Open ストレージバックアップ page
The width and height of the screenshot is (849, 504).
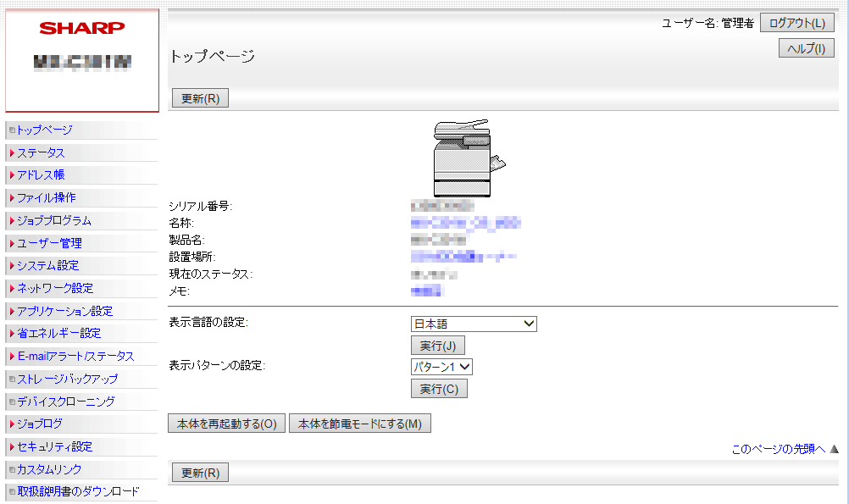click(x=67, y=379)
